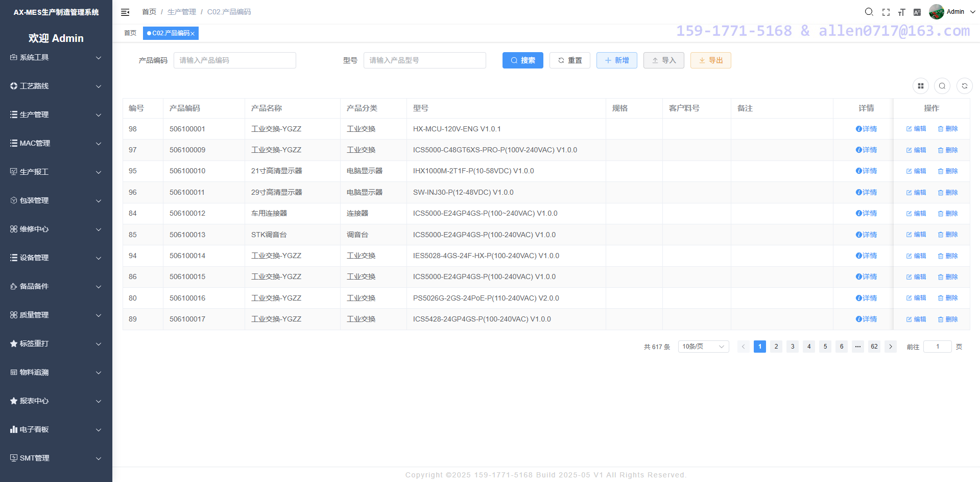Click the 标签重打 star icon

[14, 343]
